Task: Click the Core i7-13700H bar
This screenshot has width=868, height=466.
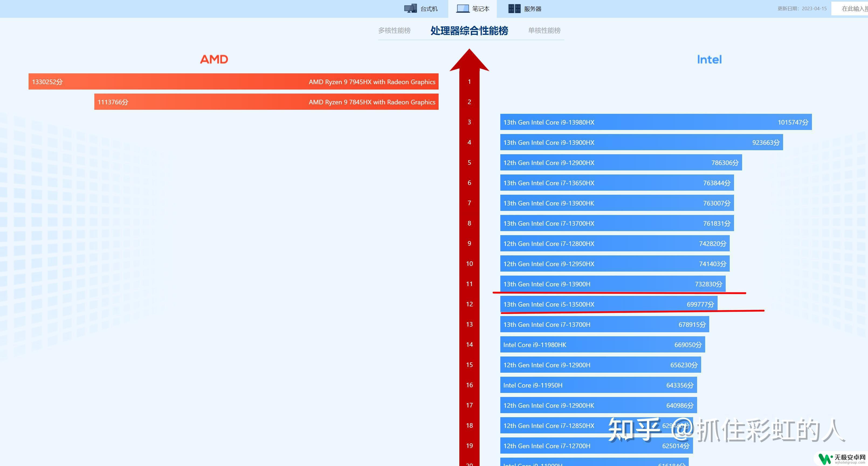Action: (x=605, y=324)
